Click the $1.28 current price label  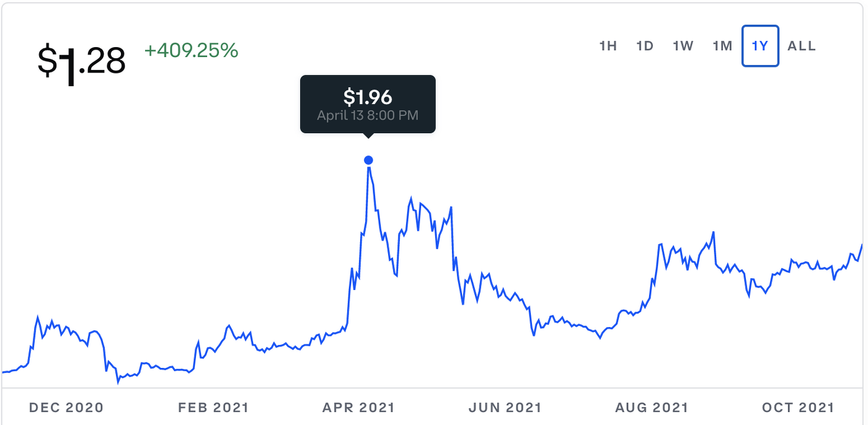coord(81,58)
